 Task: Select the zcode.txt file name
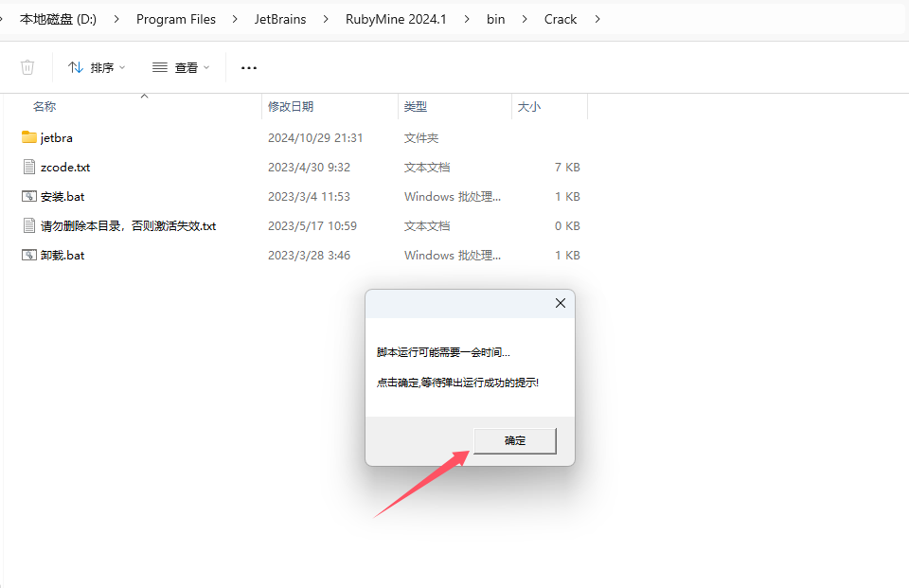tap(65, 167)
